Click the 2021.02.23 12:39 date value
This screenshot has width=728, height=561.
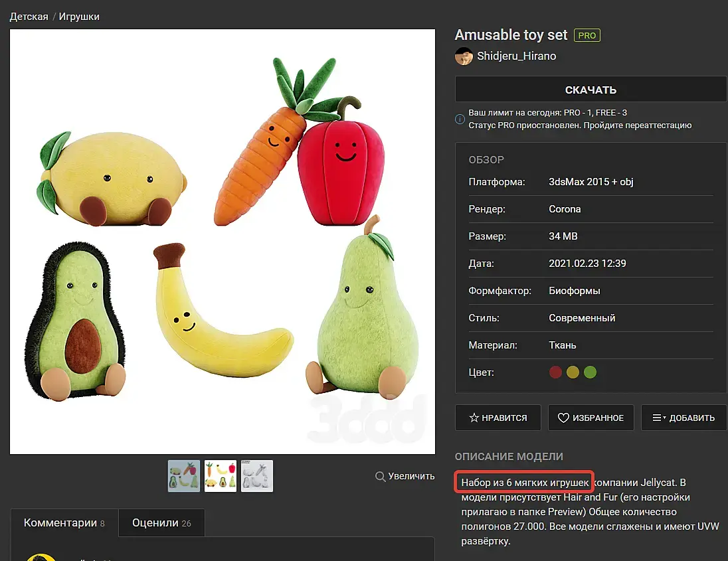587,264
